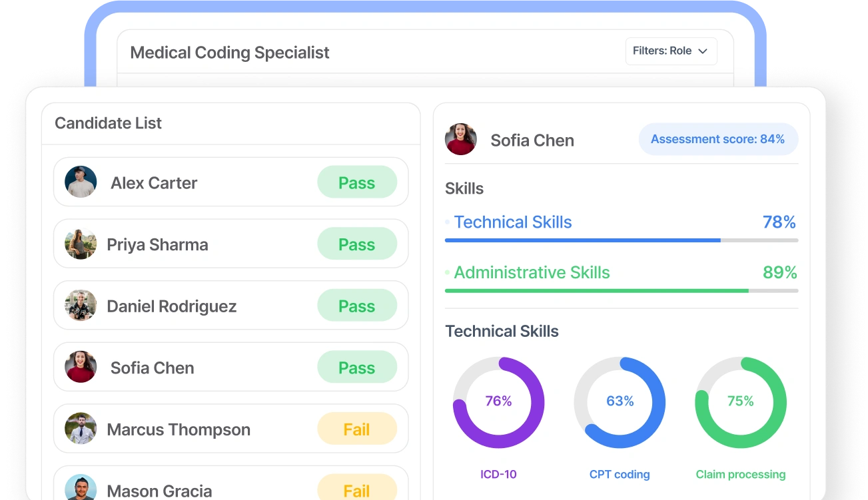
Task: Click the Administrative Skills progress bar
Action: 622,290
